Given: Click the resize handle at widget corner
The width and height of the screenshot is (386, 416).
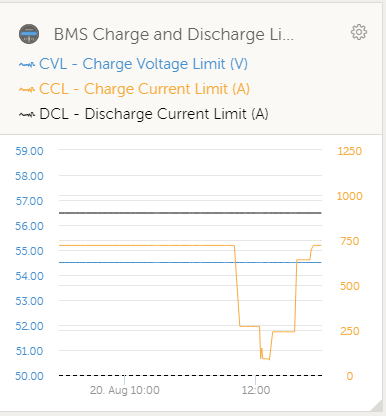Looking at the screenshot, I should 377,405.
